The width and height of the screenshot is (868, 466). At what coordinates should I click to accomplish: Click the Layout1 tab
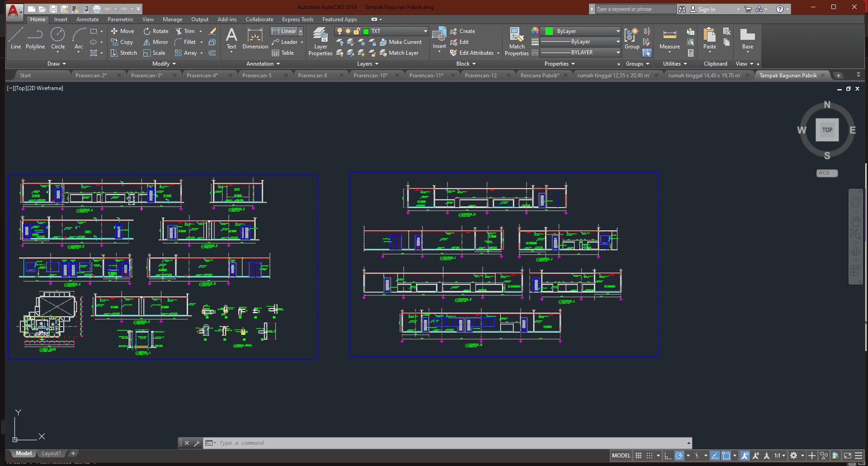pyautogui.click(x=51, y=453)
